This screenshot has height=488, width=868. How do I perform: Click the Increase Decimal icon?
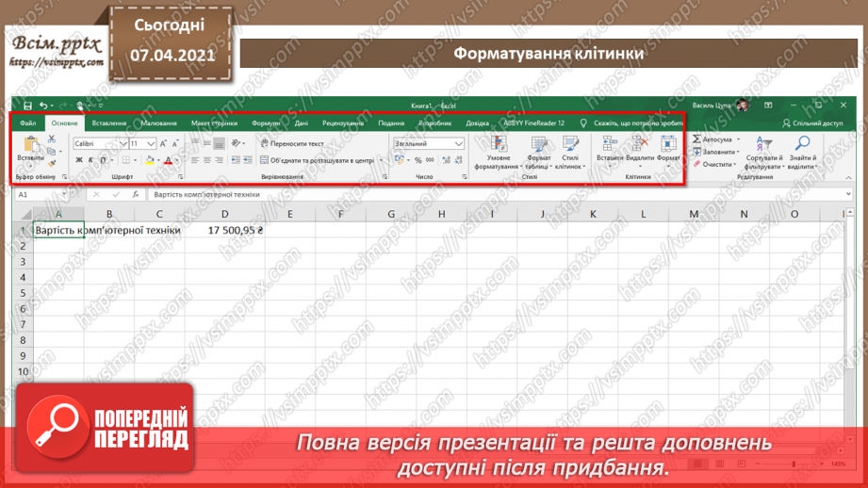[446, 160]
